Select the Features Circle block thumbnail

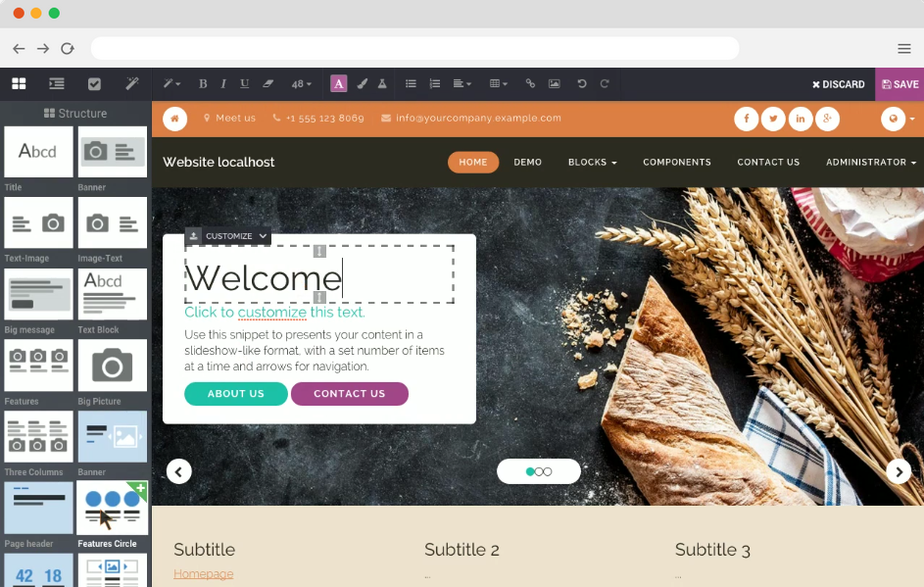[112, 508]
